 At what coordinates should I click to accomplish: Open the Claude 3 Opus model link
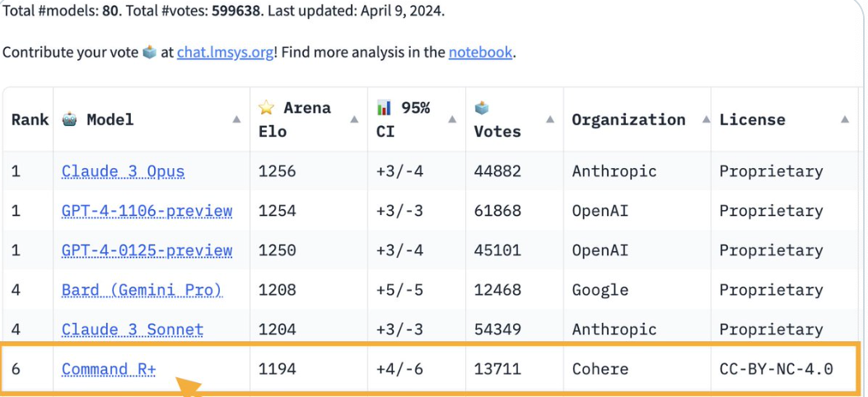pyautogui.click(x=123, y=171)
